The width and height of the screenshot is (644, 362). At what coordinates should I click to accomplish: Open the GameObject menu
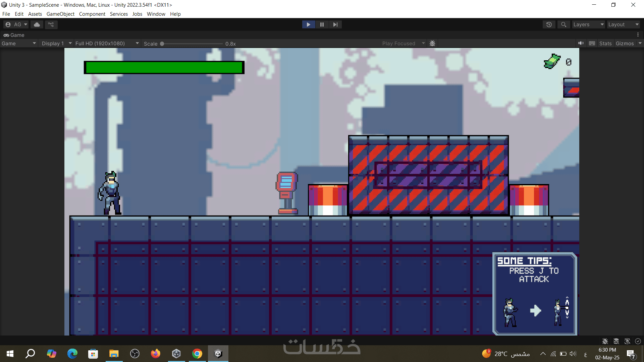point(60,14)
